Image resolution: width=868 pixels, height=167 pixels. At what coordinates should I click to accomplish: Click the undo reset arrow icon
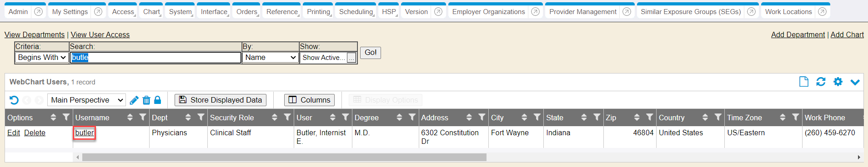(14, 100)
